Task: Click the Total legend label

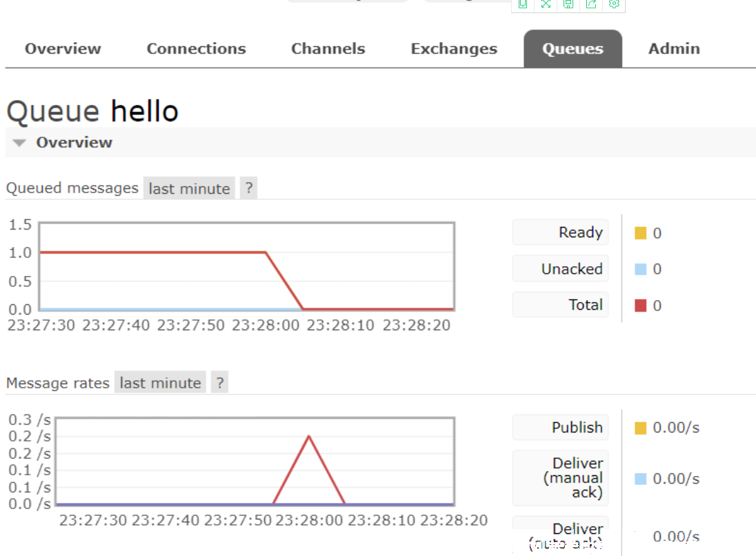Action: 560,305
